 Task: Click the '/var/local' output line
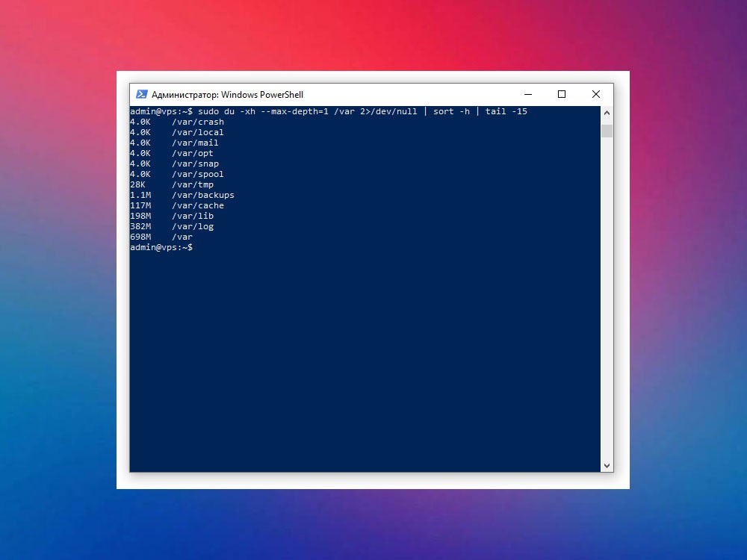point(177,132)
